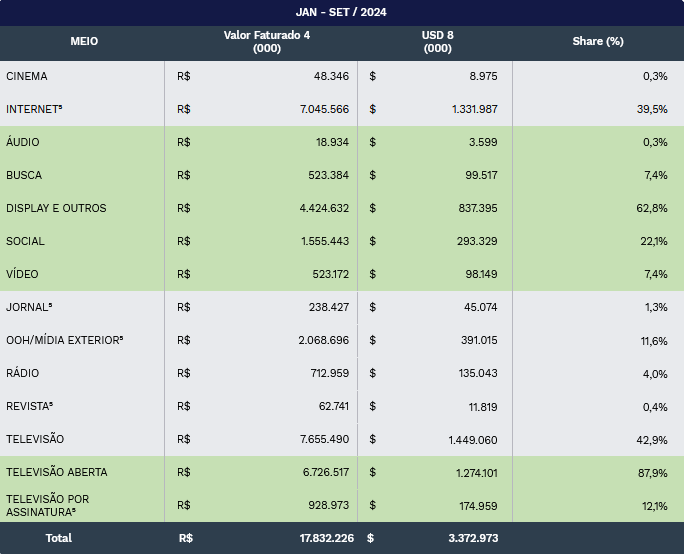
Task: Select OOH USD value 391.015
Action: point(479,340)
